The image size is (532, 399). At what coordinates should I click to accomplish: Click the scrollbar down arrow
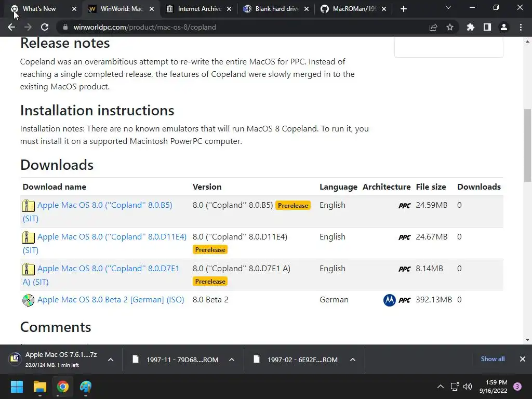(x=528, y=340)
